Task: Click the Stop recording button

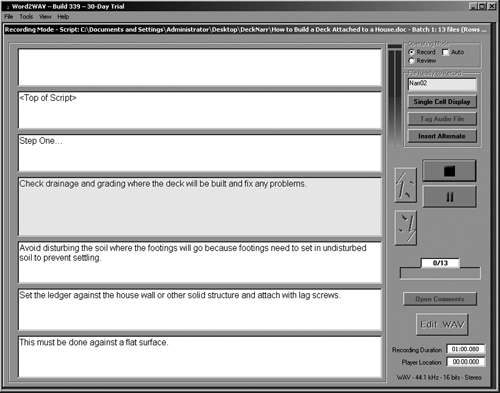Action: 449,171
